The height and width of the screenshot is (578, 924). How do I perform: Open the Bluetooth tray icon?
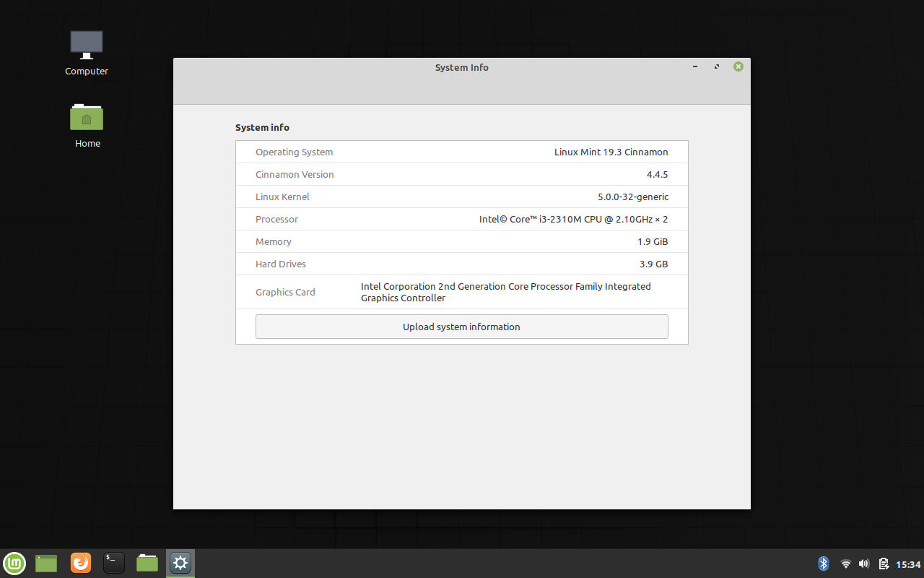[x=824, y=564]
